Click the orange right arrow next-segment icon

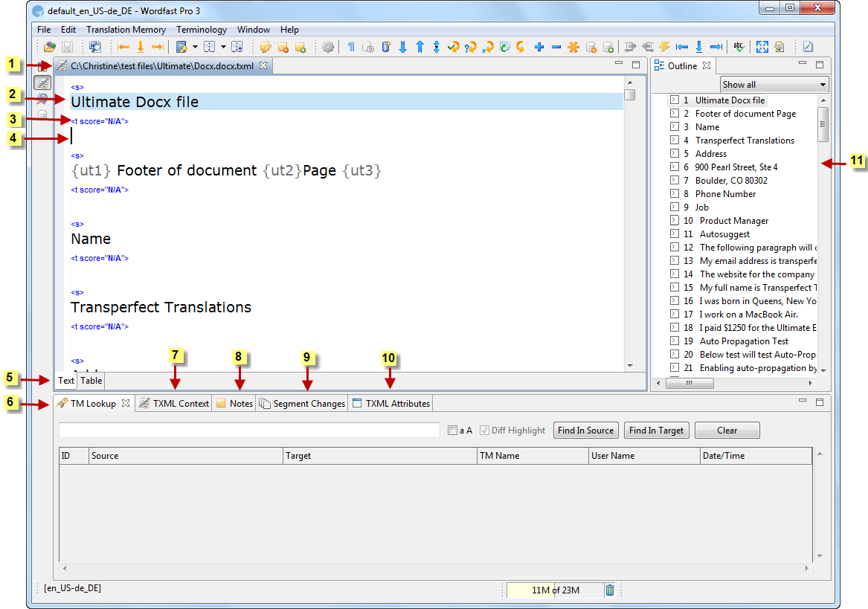[x=158, y=47]
